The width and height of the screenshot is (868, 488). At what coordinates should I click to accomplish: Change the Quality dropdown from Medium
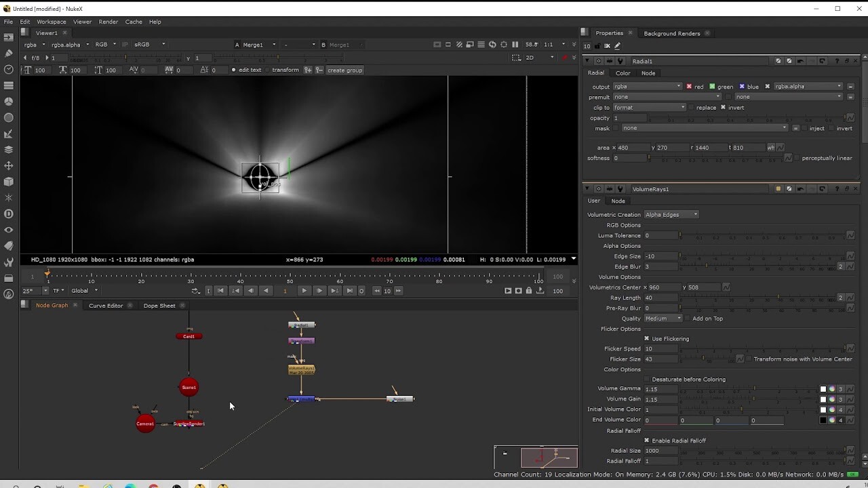663,318
